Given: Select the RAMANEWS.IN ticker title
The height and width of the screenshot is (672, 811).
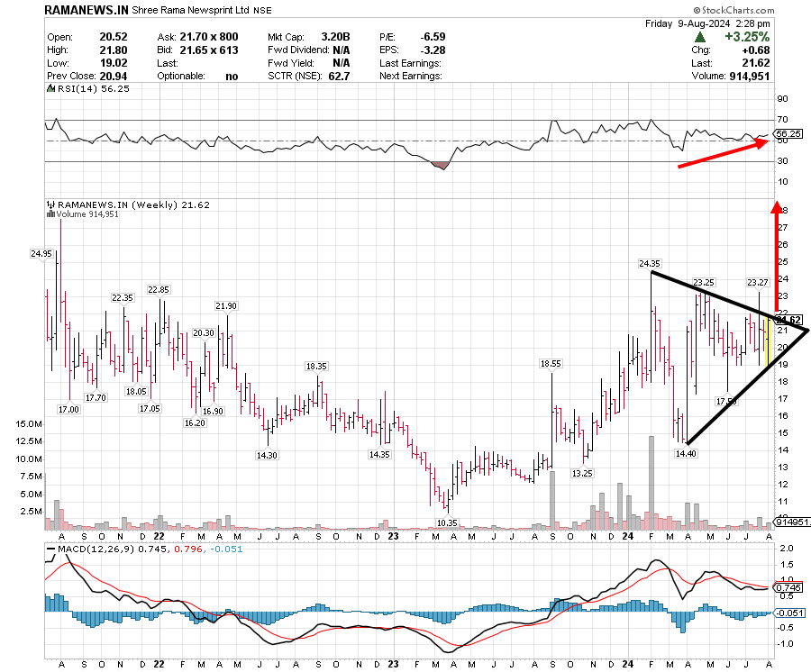Looking at the screenshot, I should [x=87, y=10].
